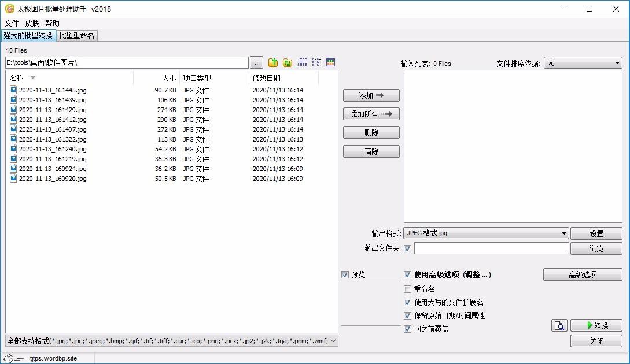The width and height of the screenshot is (630, 364).
Task: Switch file list to details view
Action: (x=303, y=62)
